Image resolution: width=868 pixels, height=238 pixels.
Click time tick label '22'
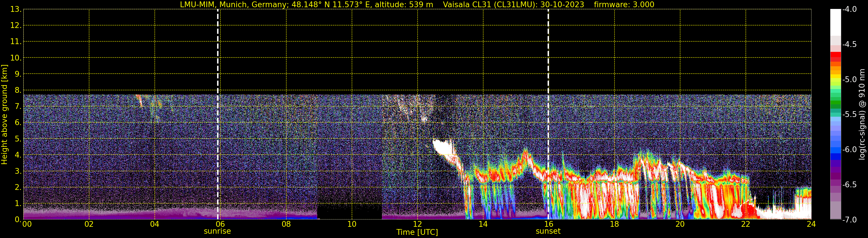[x=746, y=224]
